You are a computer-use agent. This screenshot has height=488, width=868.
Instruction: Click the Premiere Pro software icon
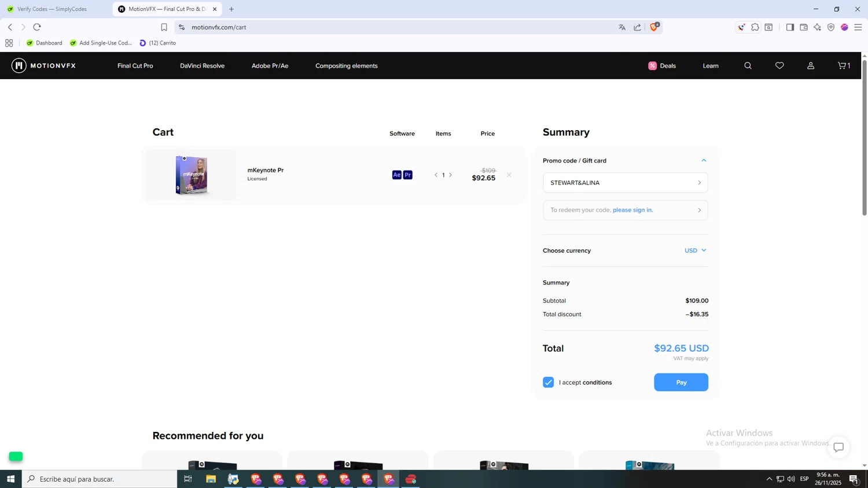(408, 175)
